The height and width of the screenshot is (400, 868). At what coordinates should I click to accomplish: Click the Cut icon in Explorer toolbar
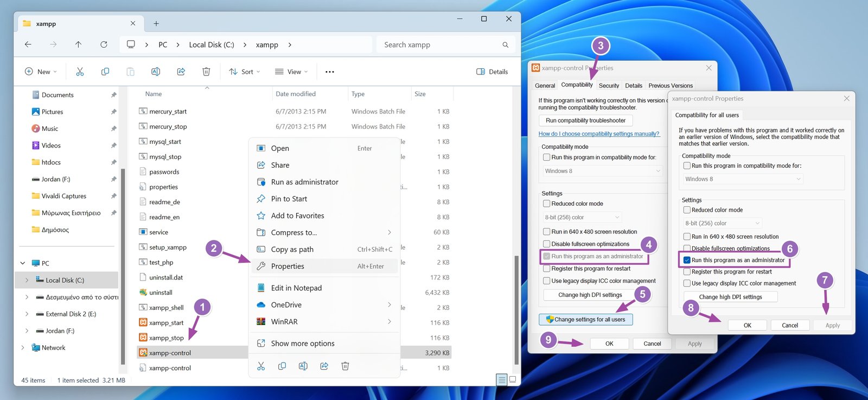[80, 72]
